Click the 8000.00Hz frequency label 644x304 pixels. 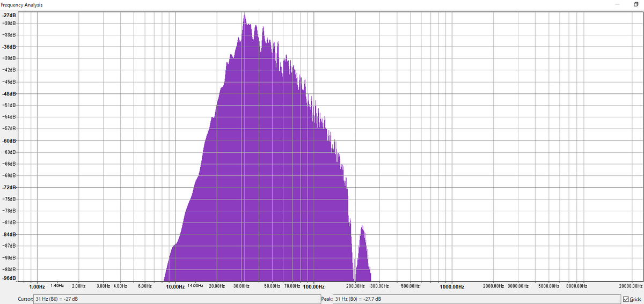[576, 287]
